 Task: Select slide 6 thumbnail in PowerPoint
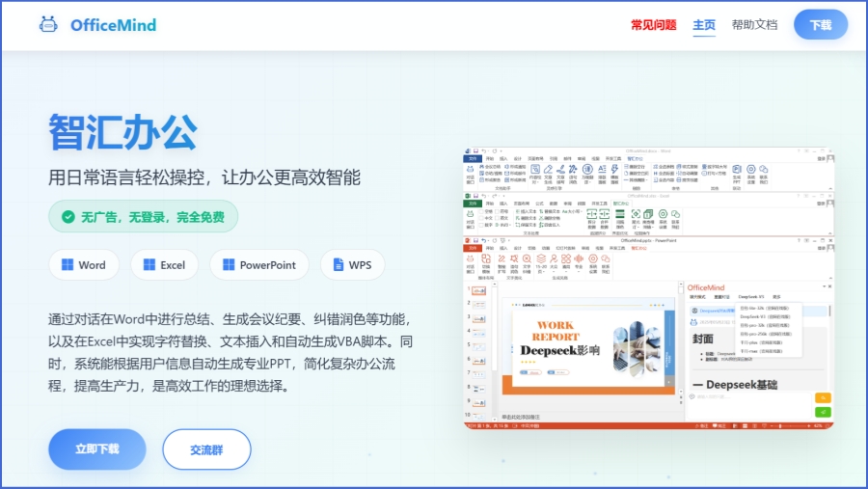478,361
